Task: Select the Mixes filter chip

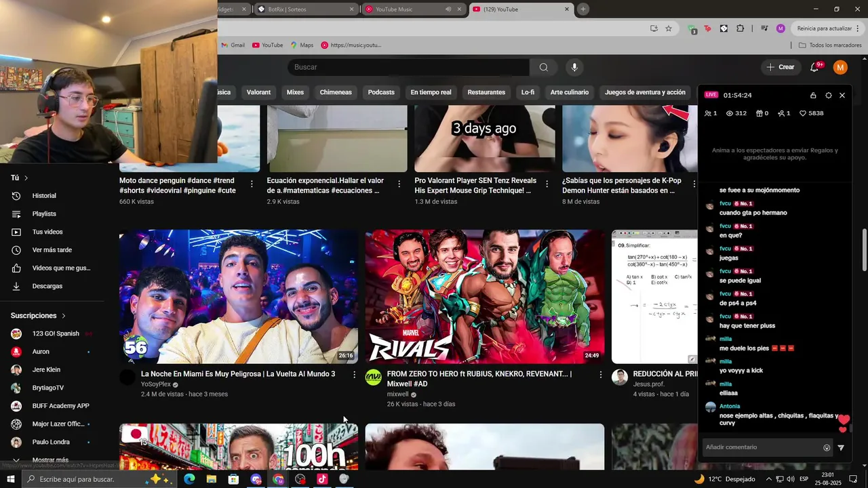Action: click(x=295, y=92)
